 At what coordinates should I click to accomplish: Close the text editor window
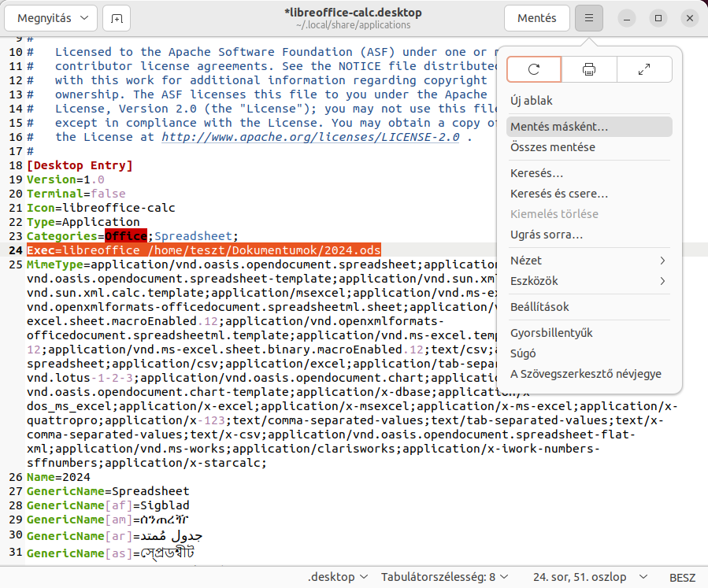coord(689,19)
